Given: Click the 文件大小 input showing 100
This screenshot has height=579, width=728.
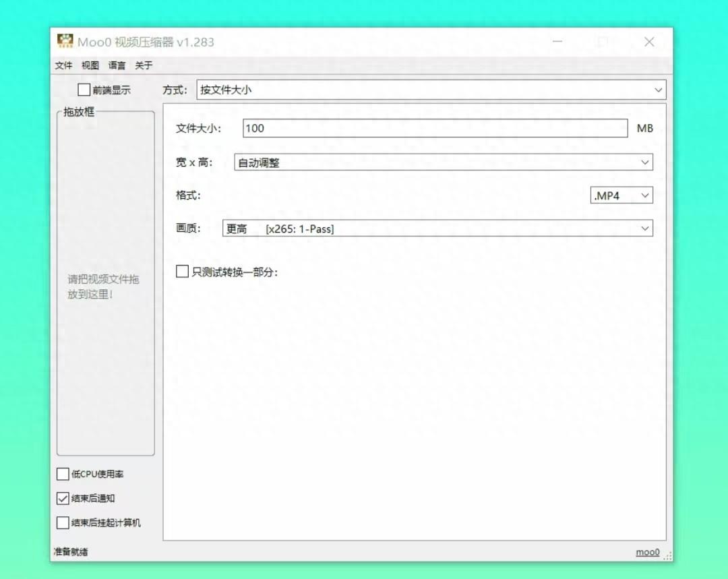Looking at the screenshot, I should 435,128.
